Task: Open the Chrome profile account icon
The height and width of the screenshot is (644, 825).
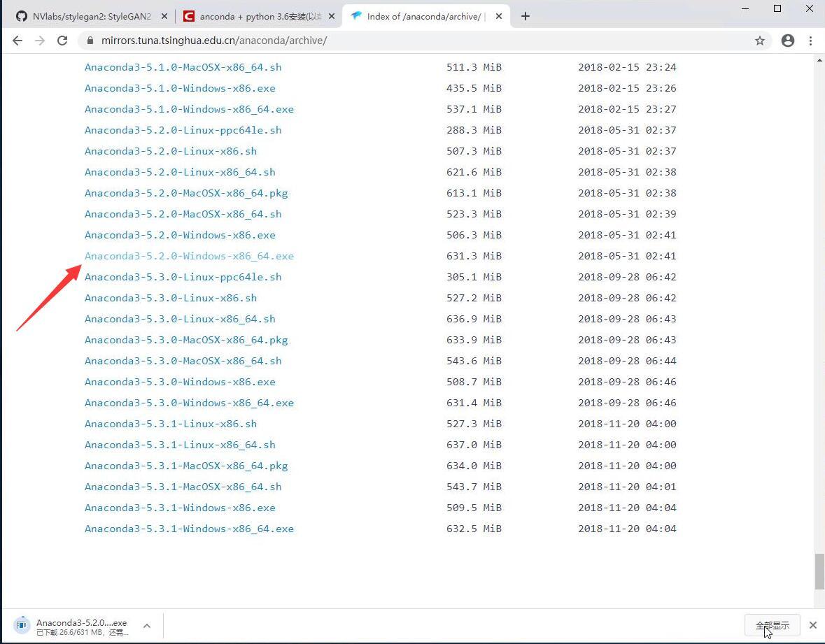Action: (788, 41)
